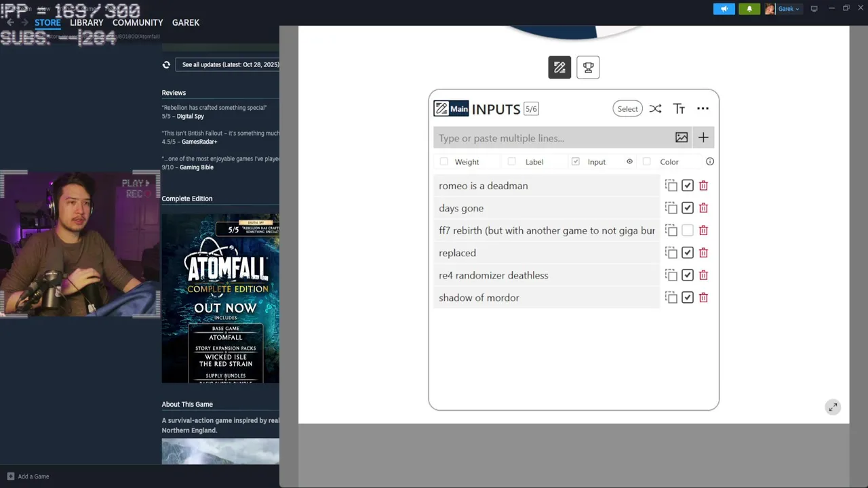This screenshot has width=868, height=488.
Task: Click the Complete Edition heading in Steam
Action: coord(187,199)
